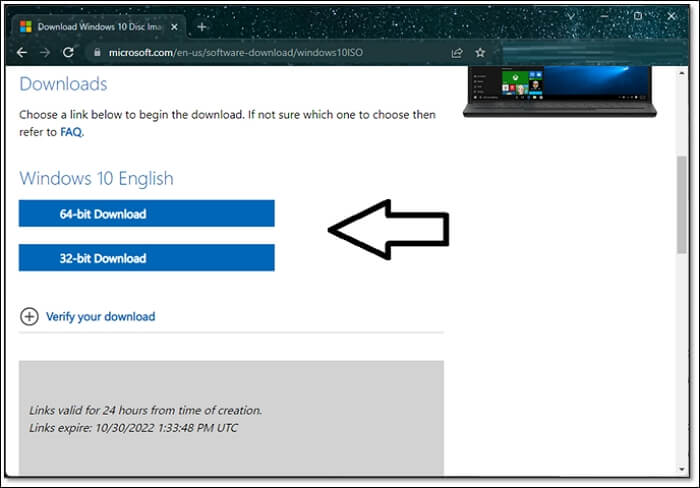Image resolution: width=700 pixels, height=488 pixels.
Task: Close the browser window
Action: point(671,16)
